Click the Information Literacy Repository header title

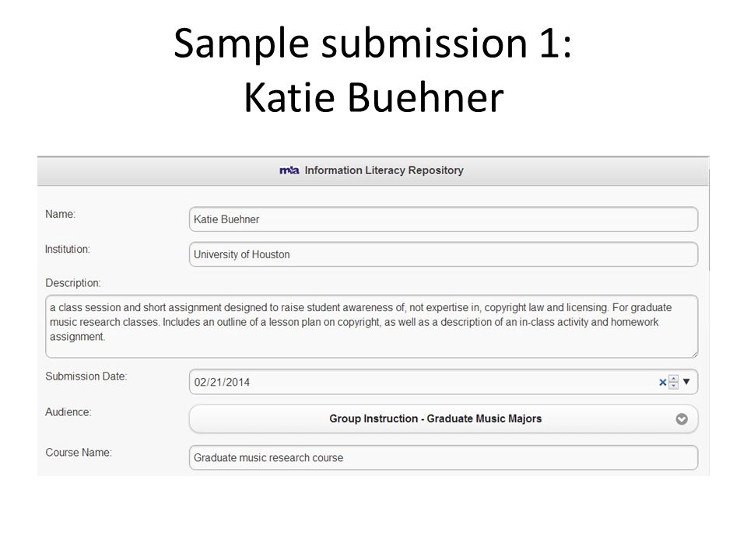tap(384, 170)
